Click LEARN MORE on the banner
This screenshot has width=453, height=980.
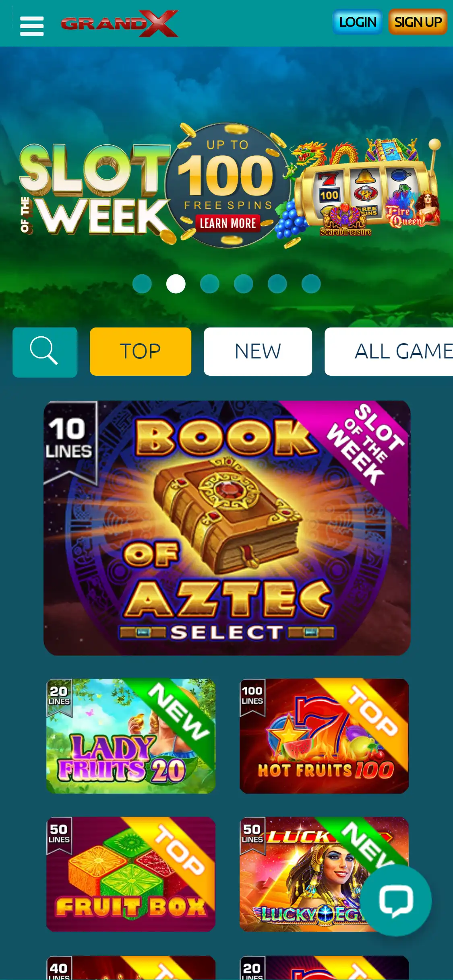pyautogui.click(x=228, y=223)
